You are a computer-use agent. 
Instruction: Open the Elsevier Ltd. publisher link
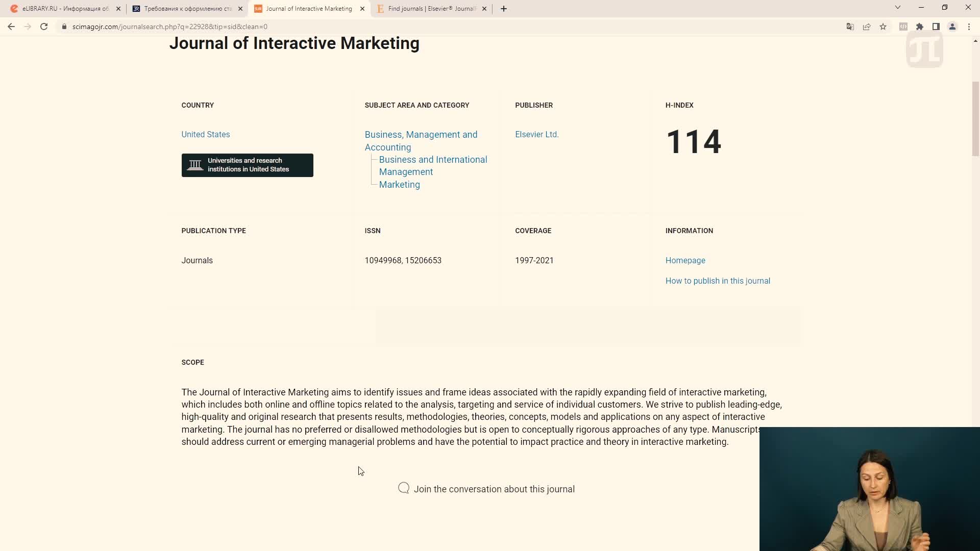537,135
